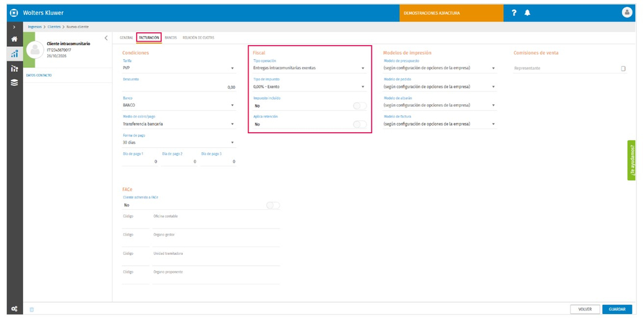The height and width of the screenshot is (318, 644).
Task: Click the Comisiones de venta heading
Action: 536,53
